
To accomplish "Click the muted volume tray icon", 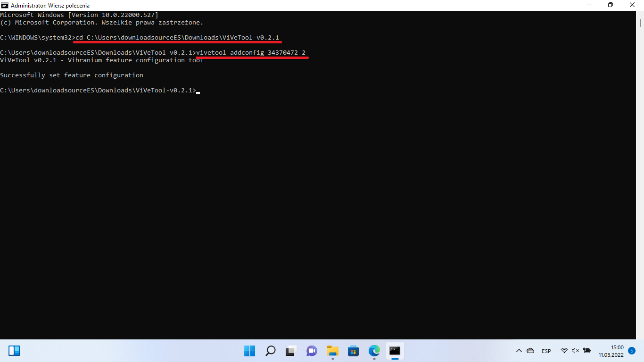I will click(575, 351).
